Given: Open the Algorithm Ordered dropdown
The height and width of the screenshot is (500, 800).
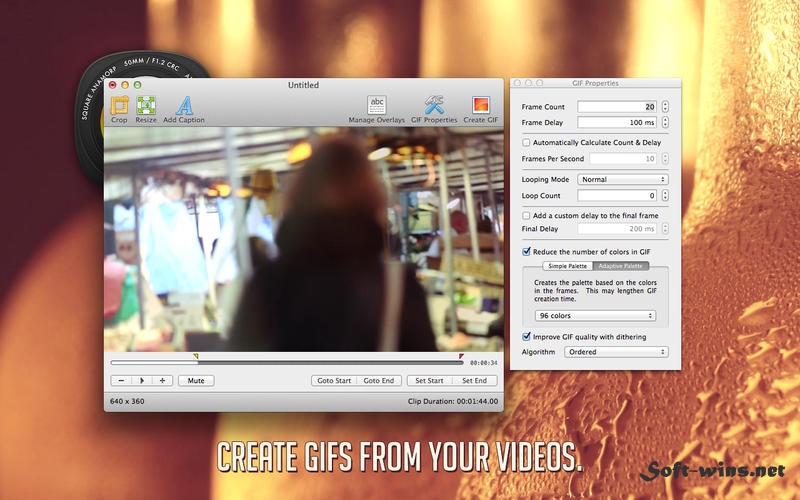Looking at the screenshot, I should pos(616,352).
